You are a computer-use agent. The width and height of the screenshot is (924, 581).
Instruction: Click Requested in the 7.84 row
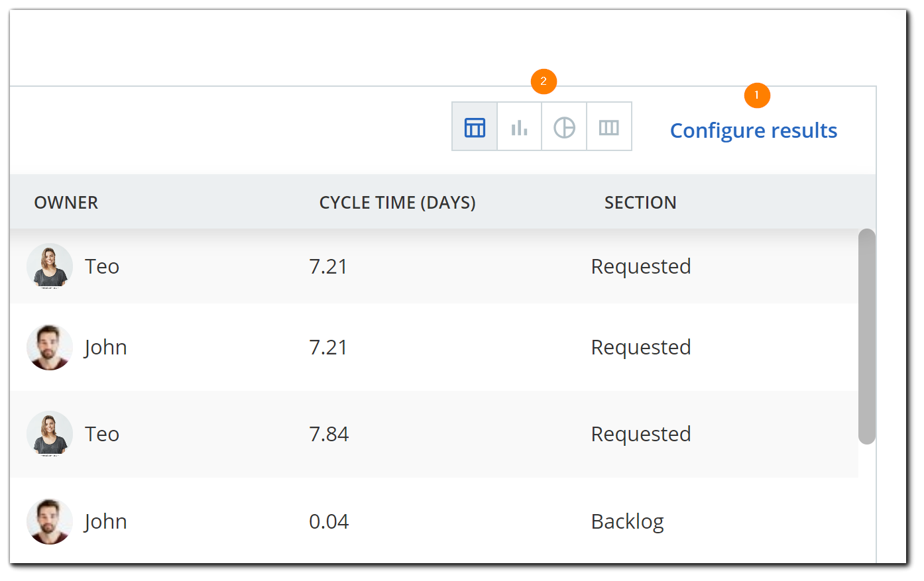click(x=640, y=434)
